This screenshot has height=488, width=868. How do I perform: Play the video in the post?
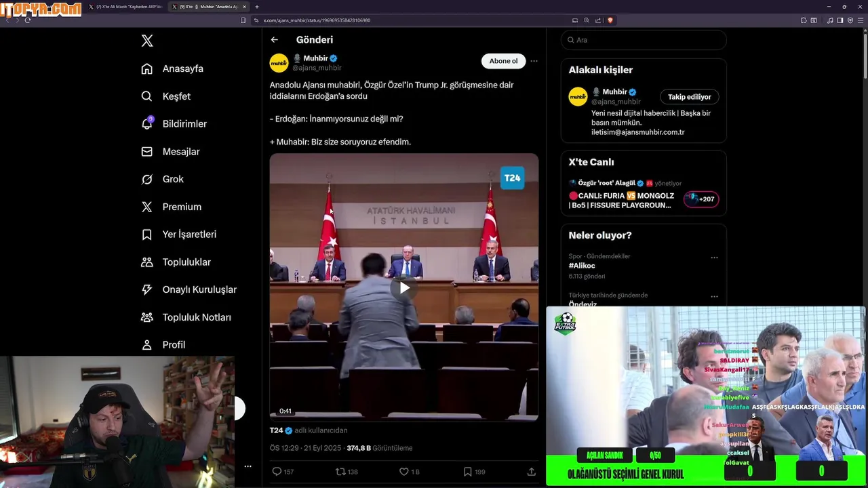tap(404, 287)
